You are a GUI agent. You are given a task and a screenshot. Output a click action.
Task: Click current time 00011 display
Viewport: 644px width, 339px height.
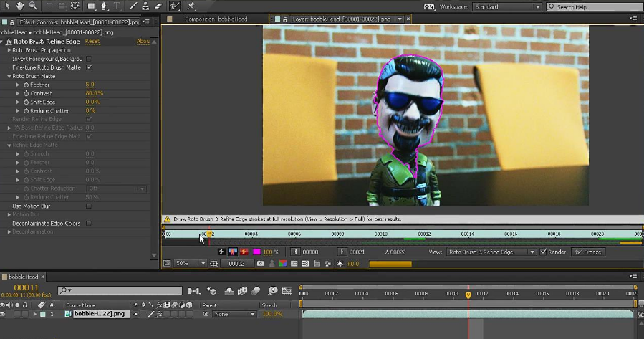pyautogui.click(x=27, y=287)
